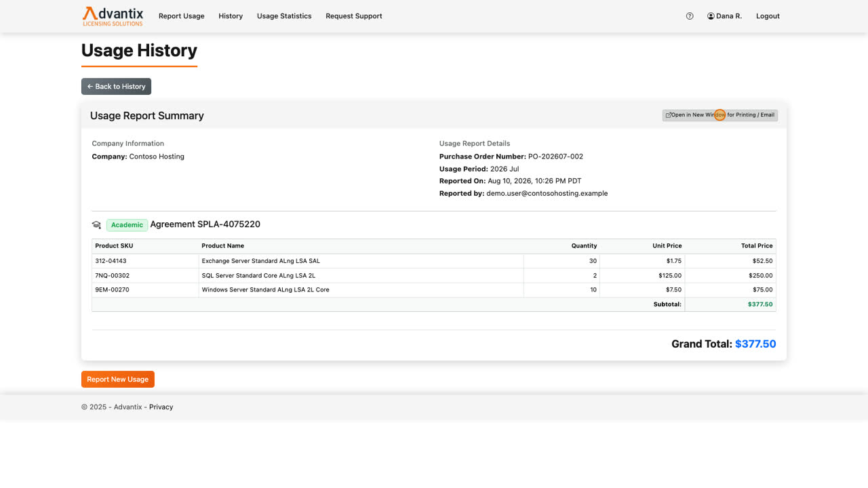This screenshot has width=868, height=488.
Task: Click Back to History button
Action: coord(116,86)
